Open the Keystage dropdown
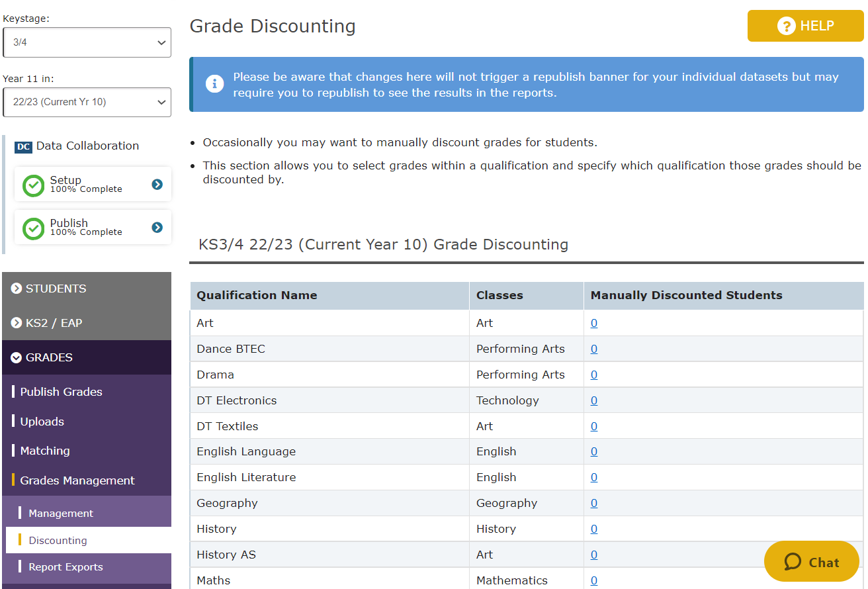 (x=87, y=42)
